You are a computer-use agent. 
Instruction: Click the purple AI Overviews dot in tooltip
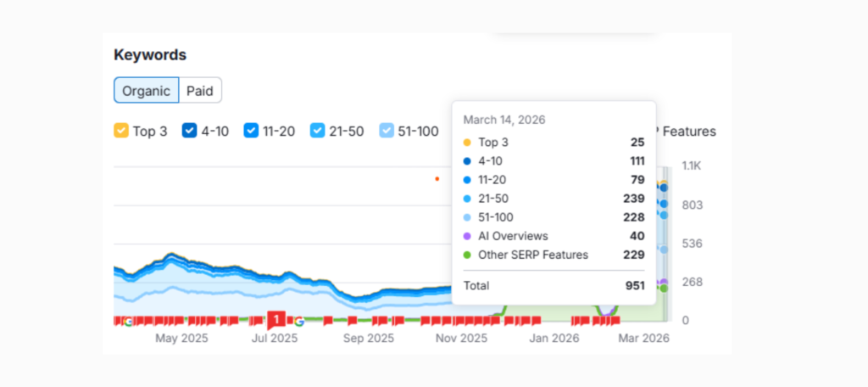467,236
